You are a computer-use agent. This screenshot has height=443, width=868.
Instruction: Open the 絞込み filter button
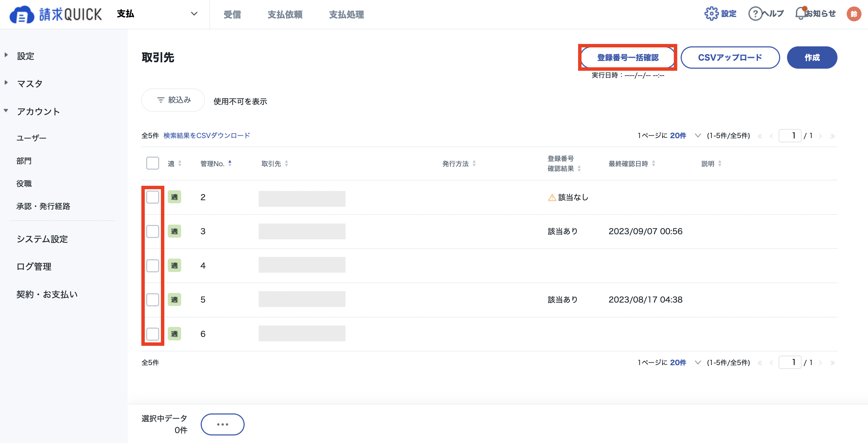(x=173, y=100)
